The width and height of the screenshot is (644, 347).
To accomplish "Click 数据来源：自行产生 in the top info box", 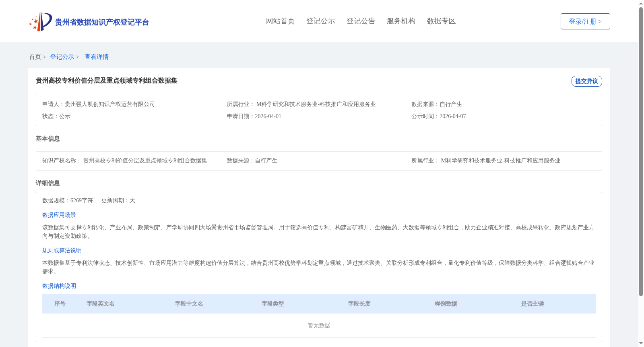I will tap(437, 104).
